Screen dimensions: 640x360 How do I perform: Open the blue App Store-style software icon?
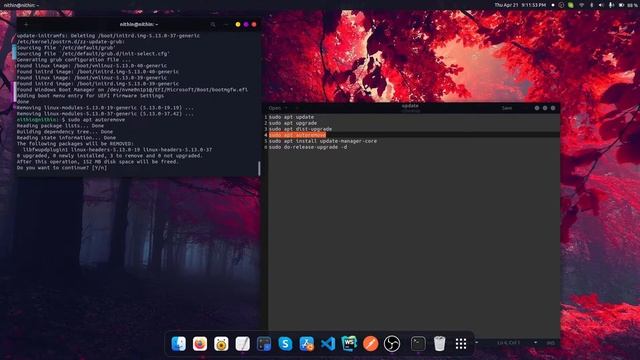click(x=307, y=344)
